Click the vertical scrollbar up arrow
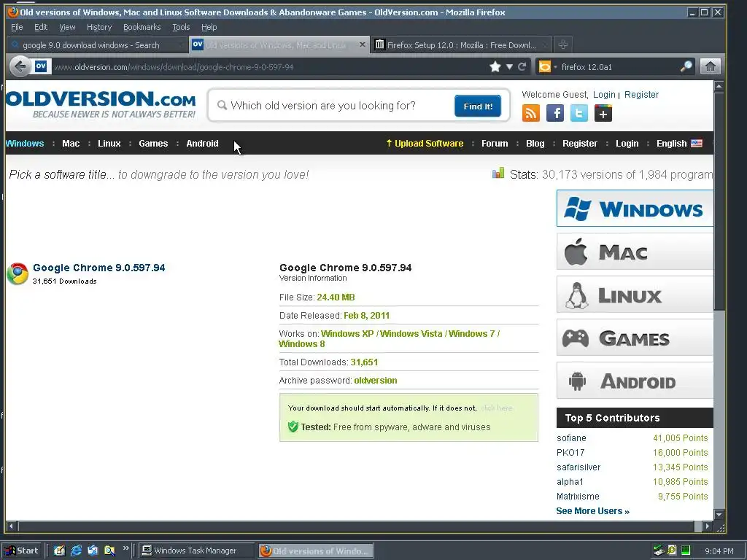Viewport: 747px width, 560px height. click(x=719, y=86)
